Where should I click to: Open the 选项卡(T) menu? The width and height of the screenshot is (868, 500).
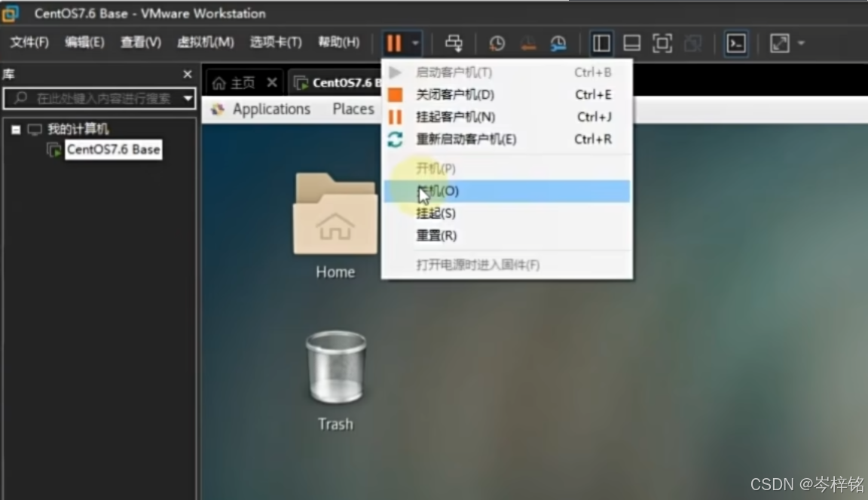276,42
